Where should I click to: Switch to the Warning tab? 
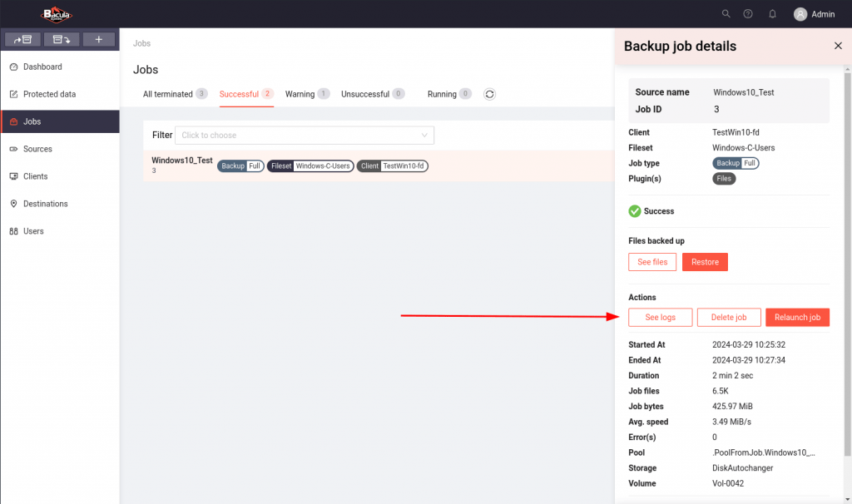tap(300, 94)
